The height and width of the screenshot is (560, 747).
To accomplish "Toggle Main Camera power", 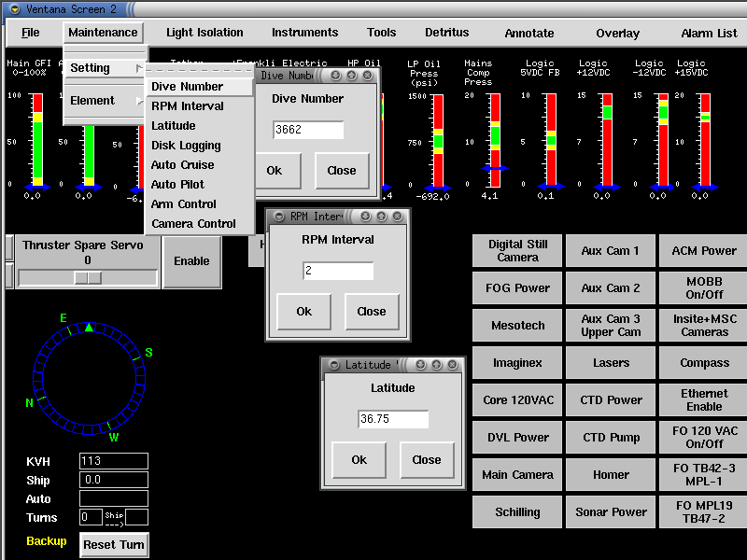I will (517, 475).
